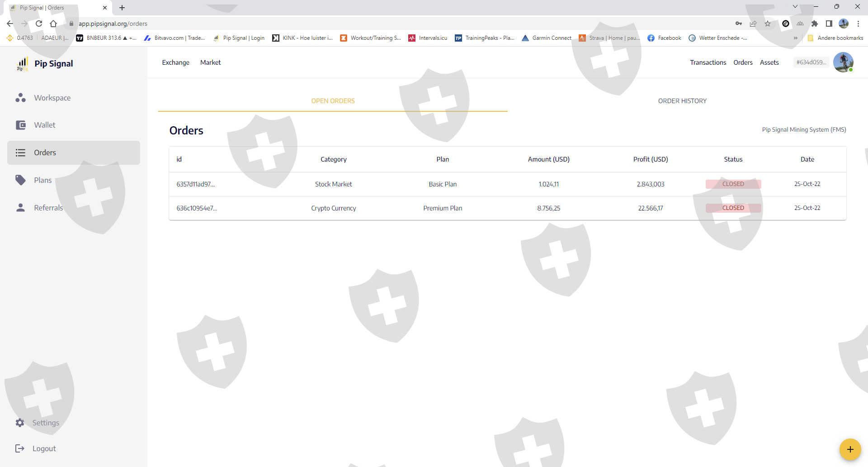Click the amount 8.756,25 cell
868x467 pixels.
(548, 208)
